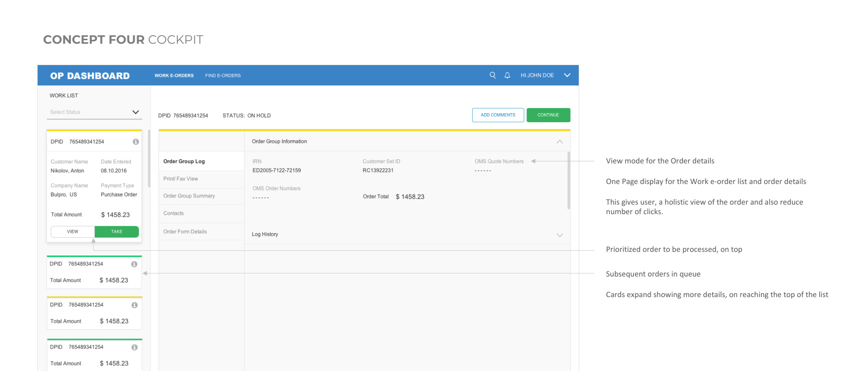Click IRN value ED2005-7122-72159
The width and height of the screenshot is (868, 371).
277,170
